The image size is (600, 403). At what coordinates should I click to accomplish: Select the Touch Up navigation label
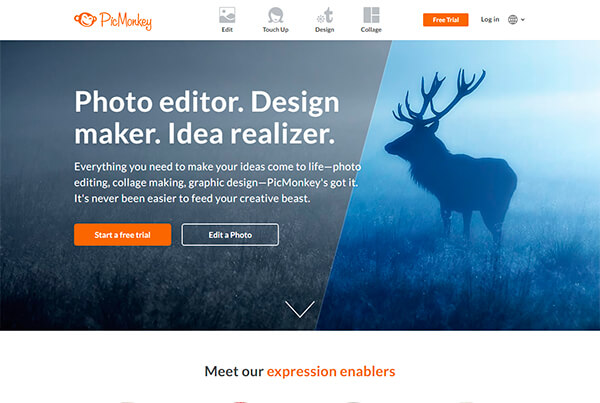[x=276, y=29]
